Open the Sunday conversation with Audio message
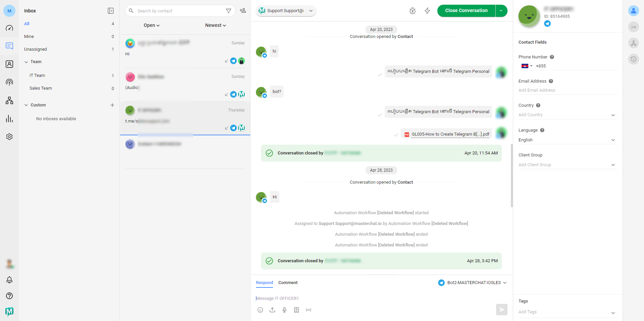The image size is (644, 321). 185,85
